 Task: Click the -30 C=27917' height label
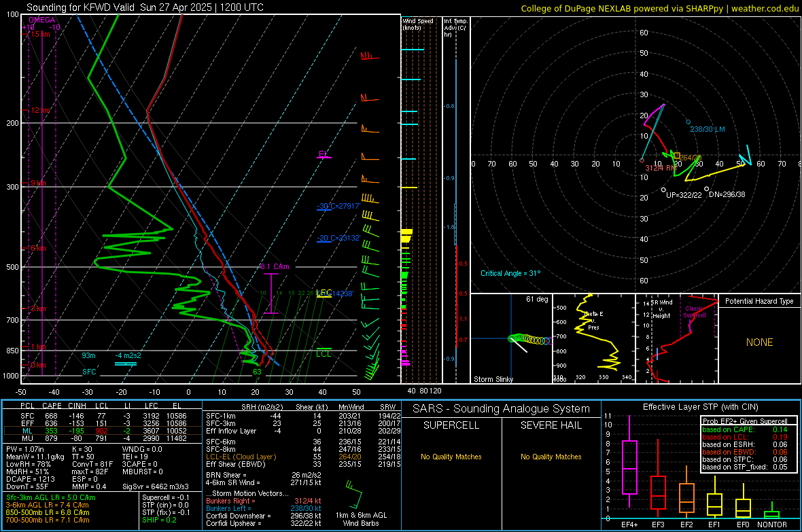tap(338, 206)
